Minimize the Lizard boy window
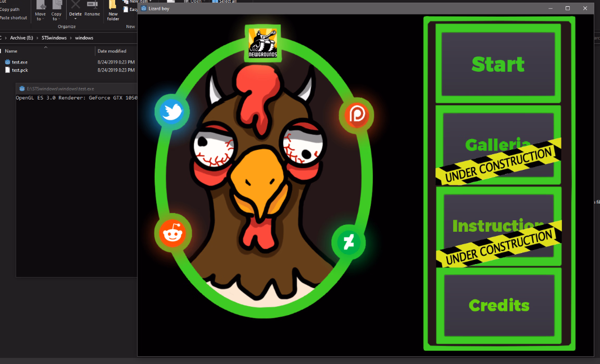Viewport: 600px width, 364px height. click(550, 8)
